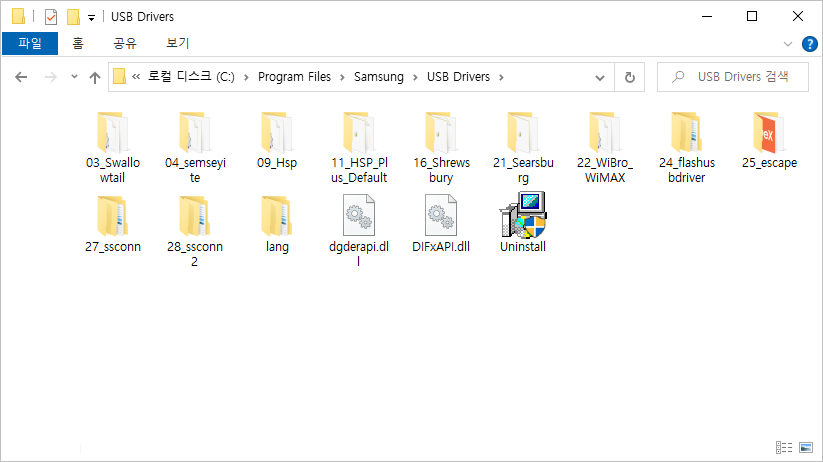823x462 pixels.
Task: Open the window system menu folder icon
Action: point(18,16)
